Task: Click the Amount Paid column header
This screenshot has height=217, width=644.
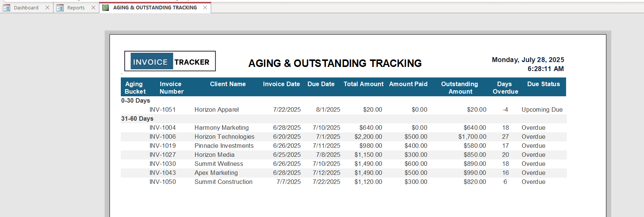Action: pos(408,84)
